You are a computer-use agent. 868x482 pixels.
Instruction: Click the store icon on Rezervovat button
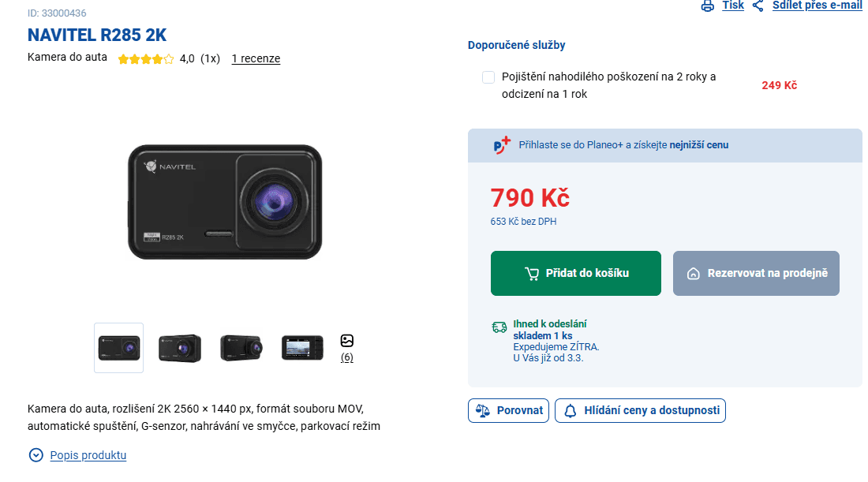[x=694, y=272]
